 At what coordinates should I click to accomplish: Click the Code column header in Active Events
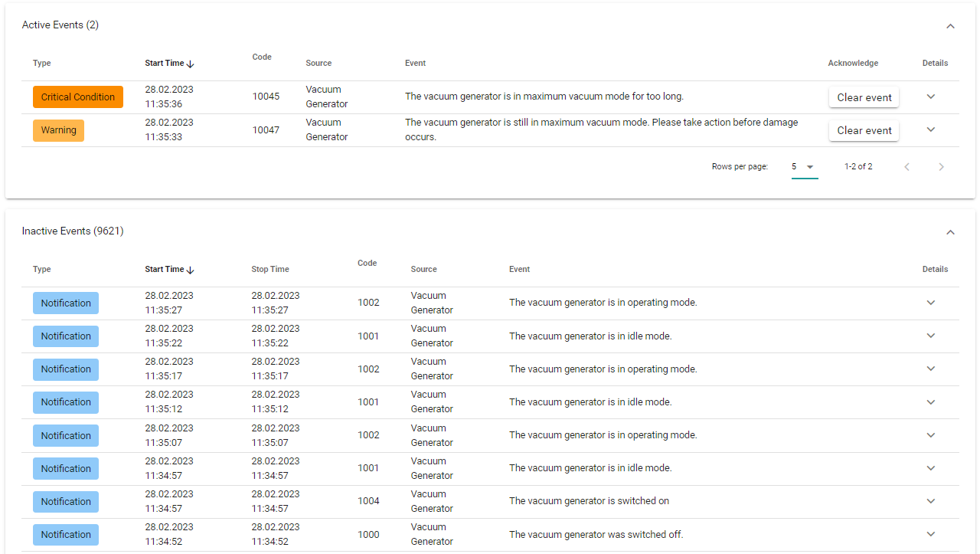click(x=262, y=57)
